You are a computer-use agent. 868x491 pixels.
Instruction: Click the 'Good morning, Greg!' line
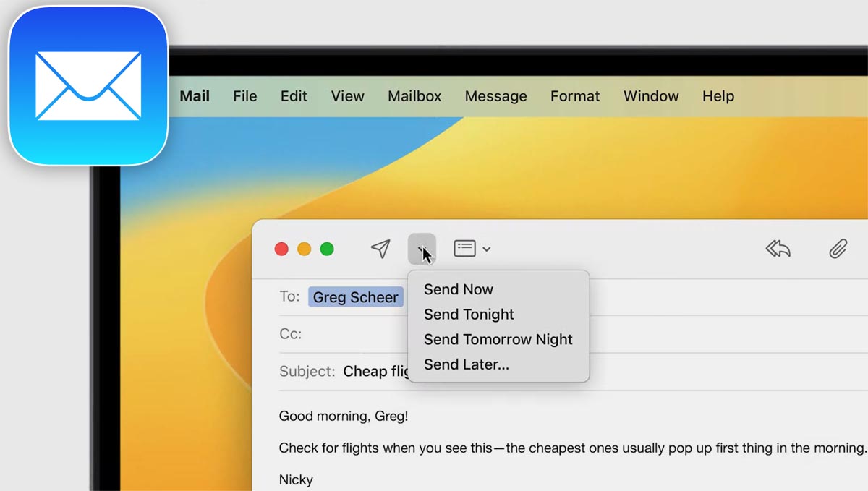point(344,417)
